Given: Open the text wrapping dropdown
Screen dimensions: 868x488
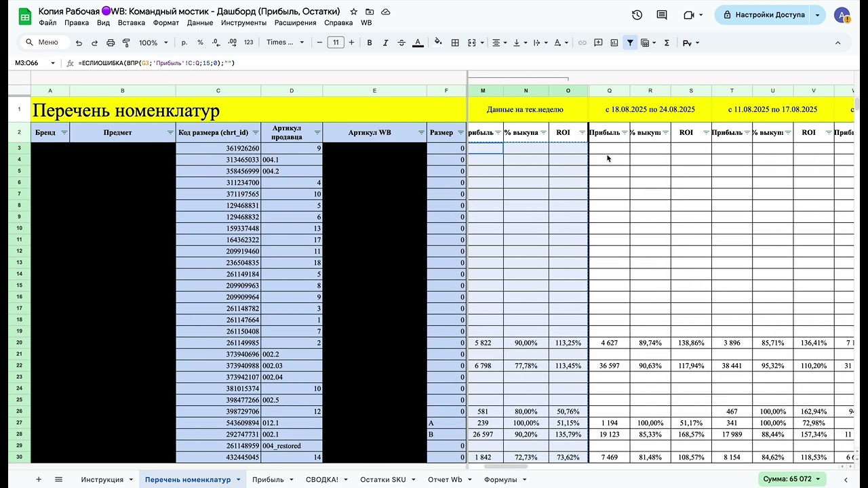Looking at the screenshot, I should (540, 43).
